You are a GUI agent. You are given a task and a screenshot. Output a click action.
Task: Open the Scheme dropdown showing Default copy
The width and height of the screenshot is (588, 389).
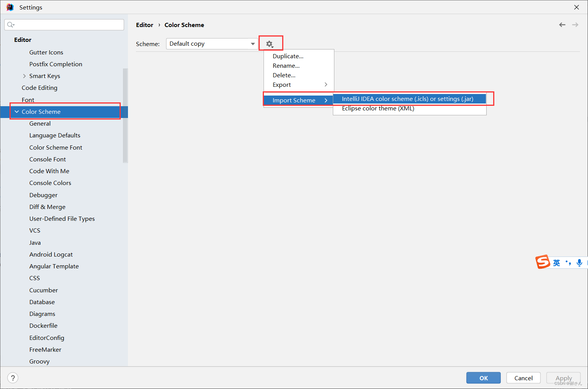(212, 44)
